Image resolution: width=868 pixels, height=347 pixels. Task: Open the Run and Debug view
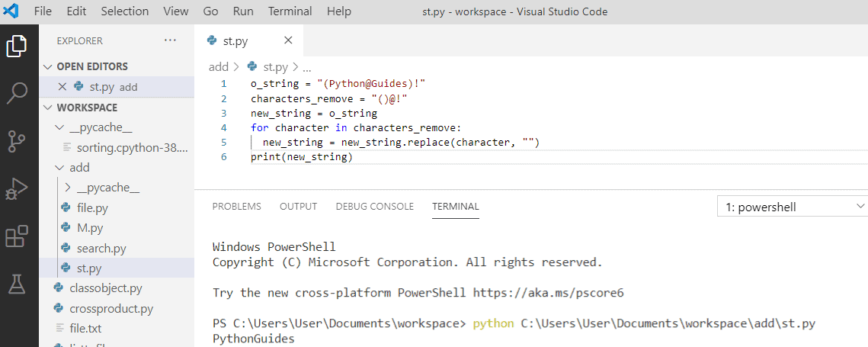tap(17, 189)
